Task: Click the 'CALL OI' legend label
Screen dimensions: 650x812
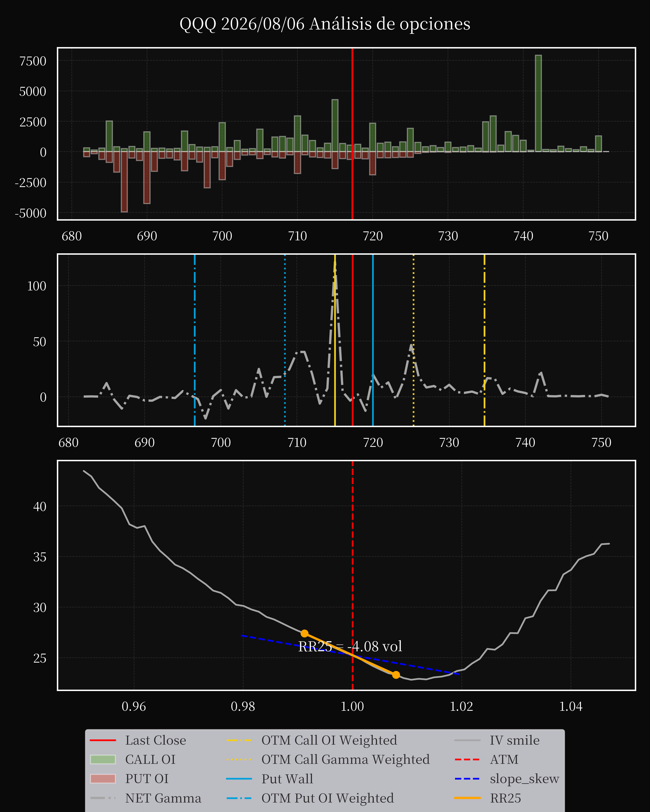Action: 150,760
